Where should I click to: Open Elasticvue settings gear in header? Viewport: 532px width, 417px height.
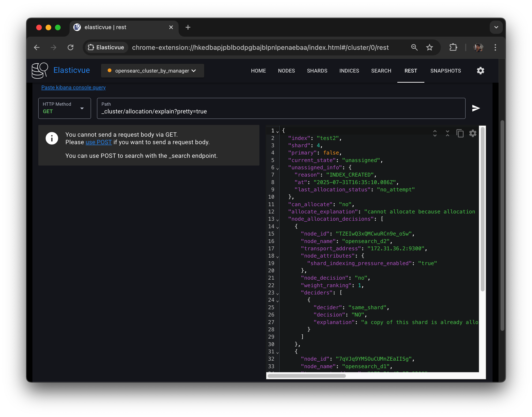[480, 71]
